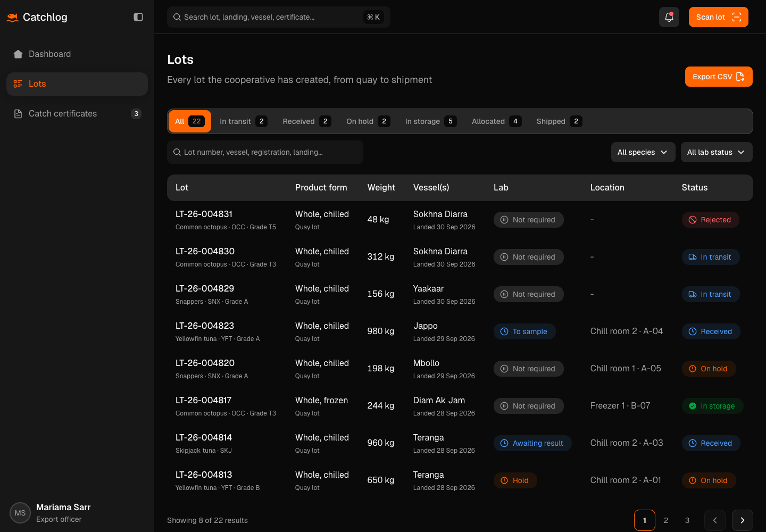This screenshot has width=766, height=532.
Task: Switch to the Allocated tab
Action: [x=496, y=121]
